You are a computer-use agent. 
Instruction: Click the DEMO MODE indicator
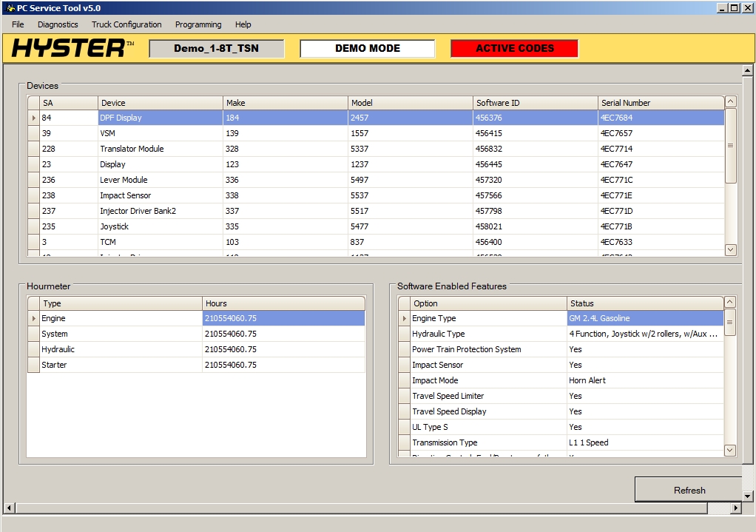[367, 47]
